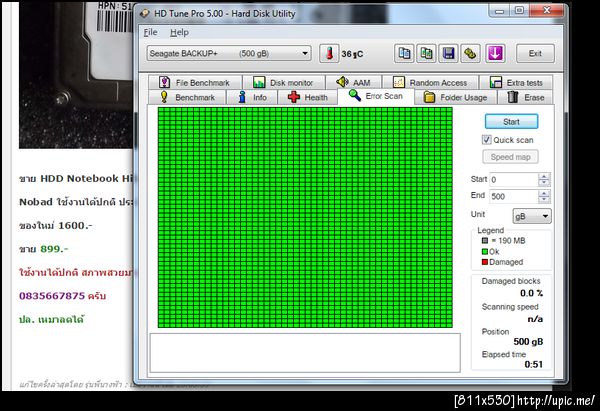Click the empty scan log box
The image size is (600, 411).
click(305, 352)
